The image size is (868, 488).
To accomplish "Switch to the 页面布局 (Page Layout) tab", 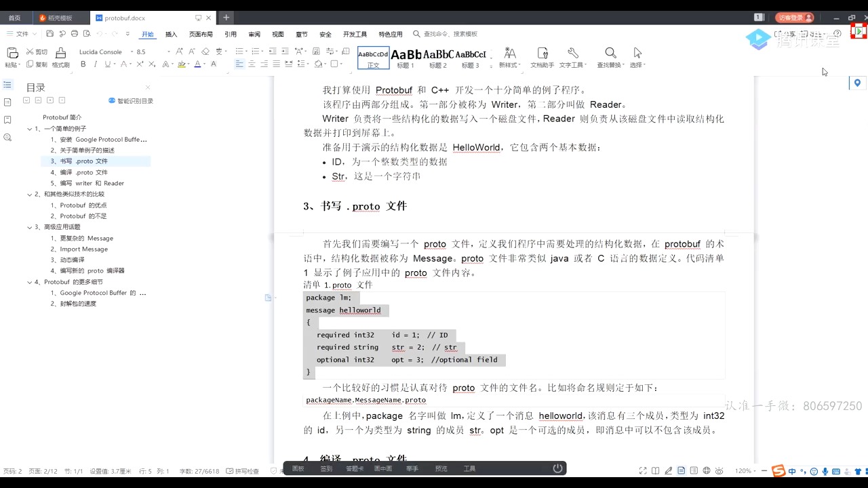I will (201, 34).
